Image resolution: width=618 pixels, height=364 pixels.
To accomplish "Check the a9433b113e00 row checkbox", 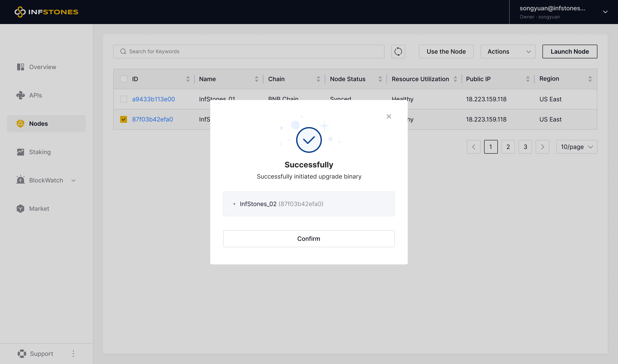I will pyautogui.click(x=124, y=99).
